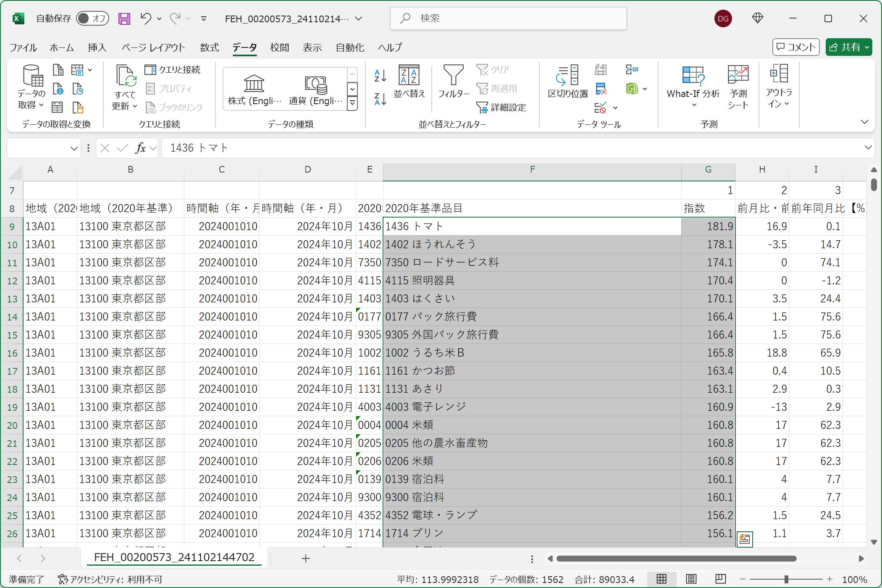Open クエリと接続 pane button

coord(173,70)
